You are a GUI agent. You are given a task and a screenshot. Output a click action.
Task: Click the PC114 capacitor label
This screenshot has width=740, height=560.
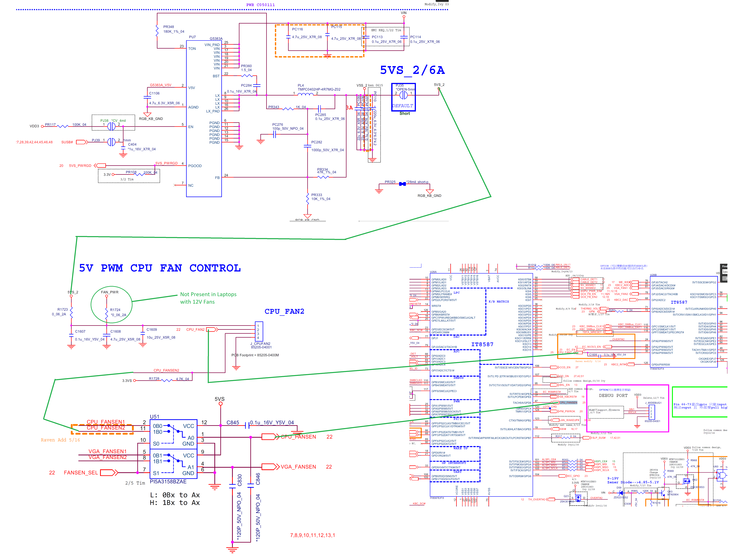(x=416, y=37)
